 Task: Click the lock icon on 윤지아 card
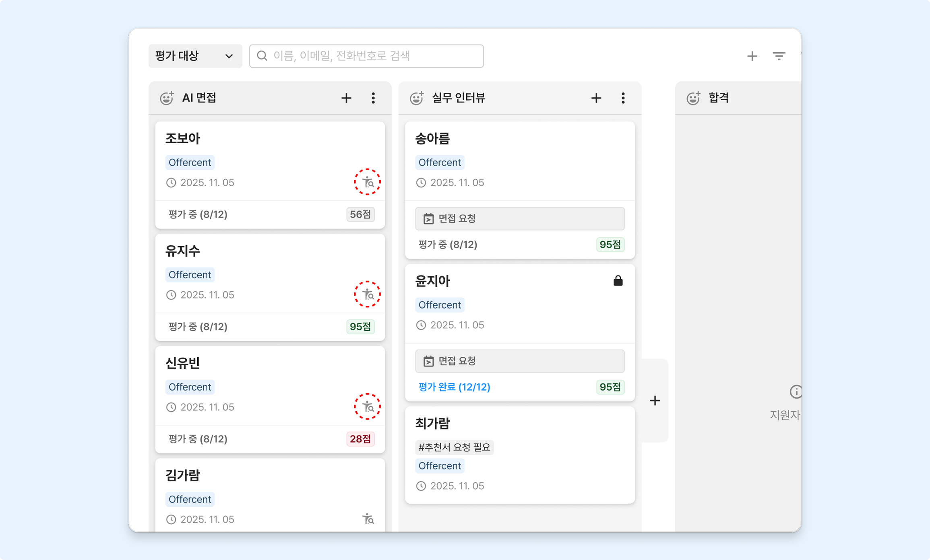(x=618, y=280)
